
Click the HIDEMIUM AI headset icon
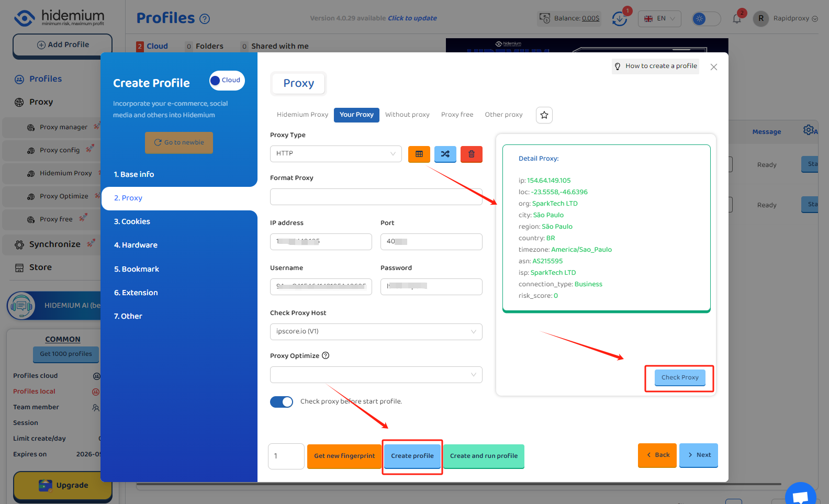click(x=21, y=305)
